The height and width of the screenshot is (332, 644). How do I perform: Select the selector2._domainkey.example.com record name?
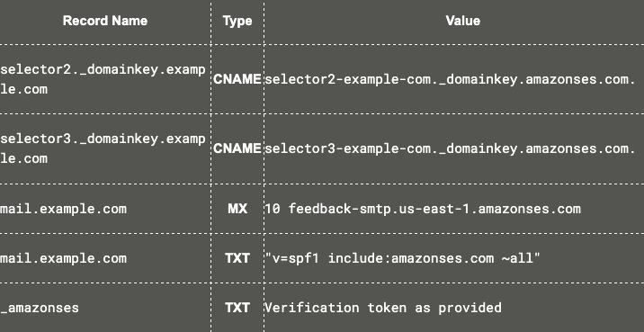coord(103,79)
